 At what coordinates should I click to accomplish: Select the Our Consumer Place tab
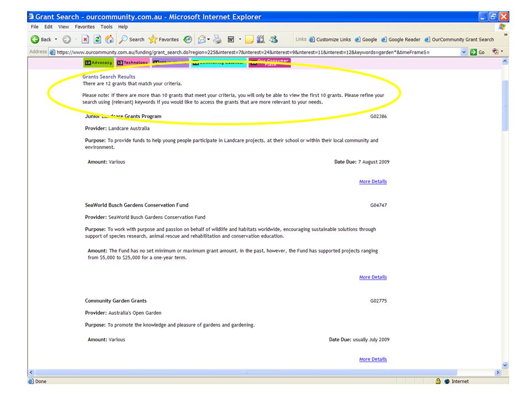tap(270, 63)
